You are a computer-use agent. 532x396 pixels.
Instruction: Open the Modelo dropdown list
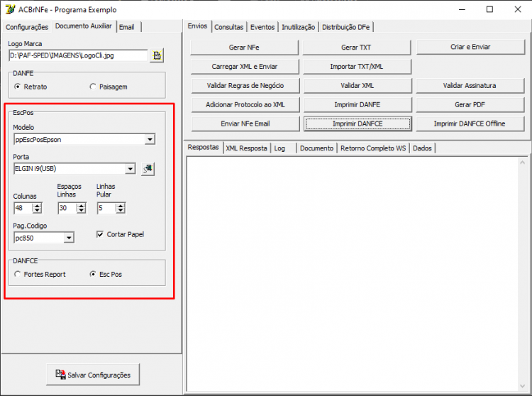[150, 140]
